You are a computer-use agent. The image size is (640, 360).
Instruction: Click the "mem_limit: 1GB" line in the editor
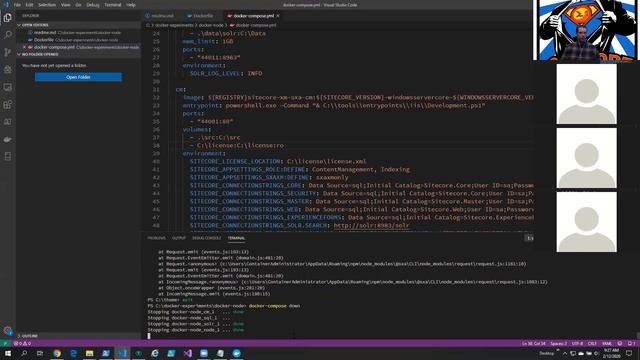[208, 42]
